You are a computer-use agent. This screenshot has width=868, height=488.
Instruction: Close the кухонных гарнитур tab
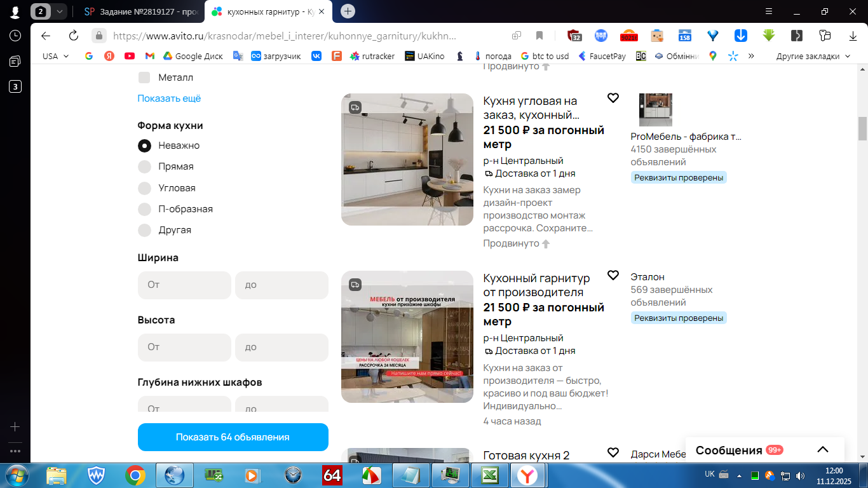321,11
